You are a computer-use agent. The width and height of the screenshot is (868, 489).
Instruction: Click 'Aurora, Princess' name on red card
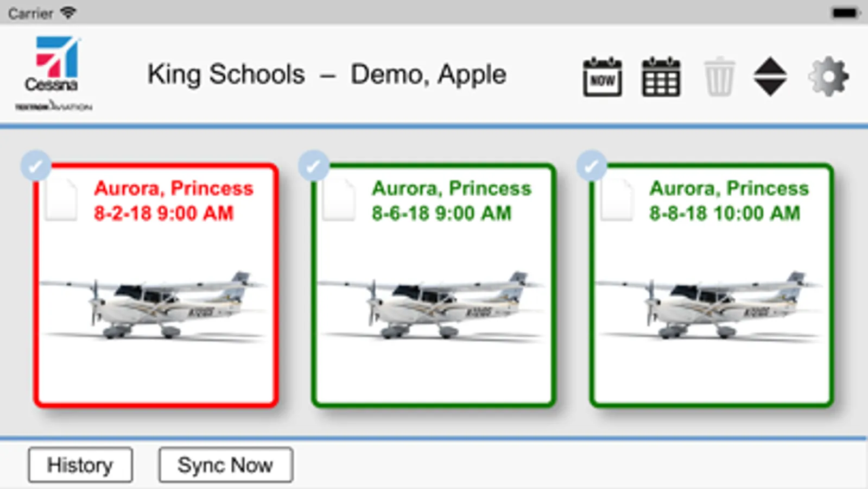pyautogui.click(x=174, y=189)
